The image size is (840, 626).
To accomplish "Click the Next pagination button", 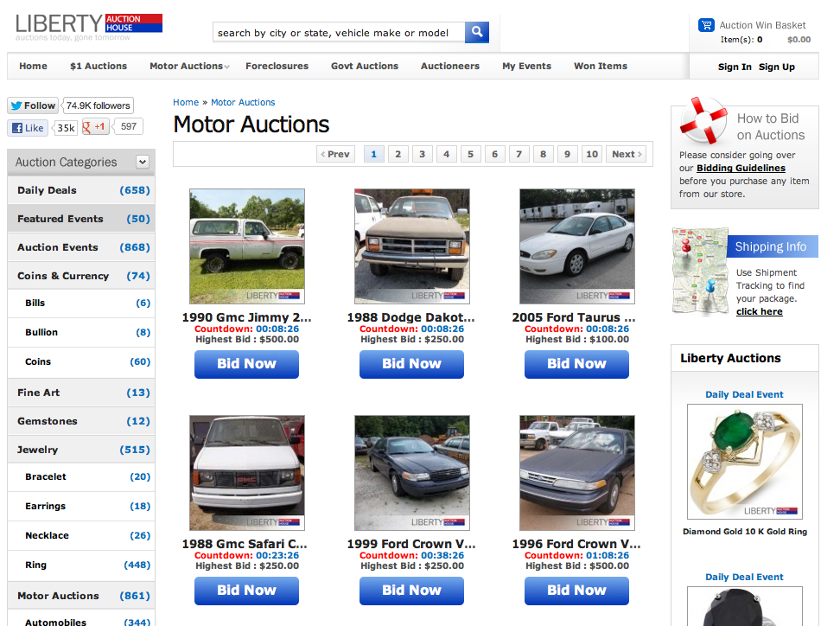I will pos(626,154).
